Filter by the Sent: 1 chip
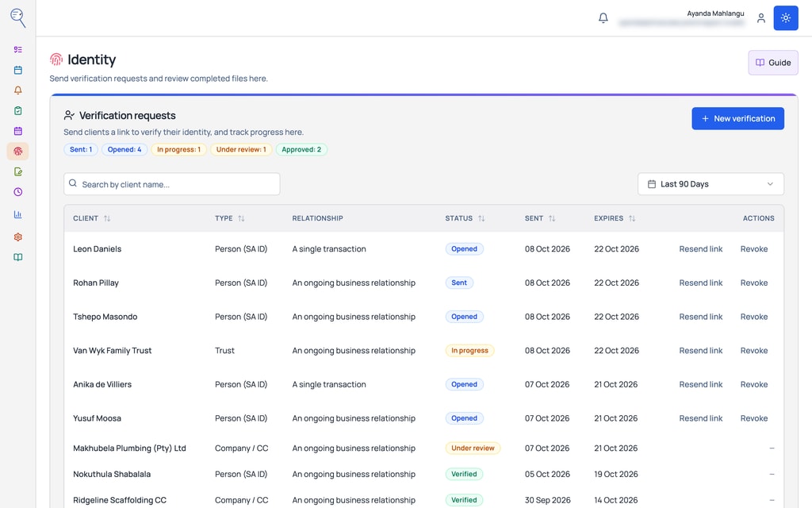The width and height of the screenshot is (812, 508). click(x=81, y=149)
